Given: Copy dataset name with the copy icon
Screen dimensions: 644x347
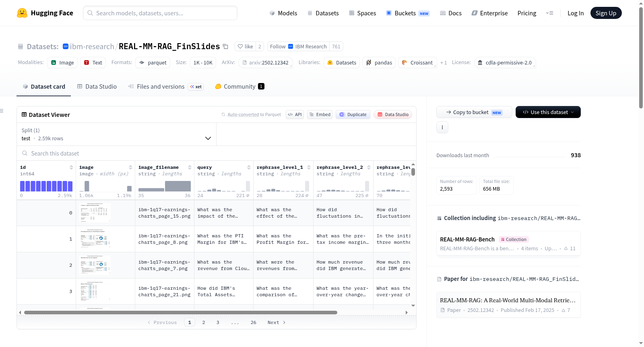Looking at the screenshot, I should coord(225,47).
